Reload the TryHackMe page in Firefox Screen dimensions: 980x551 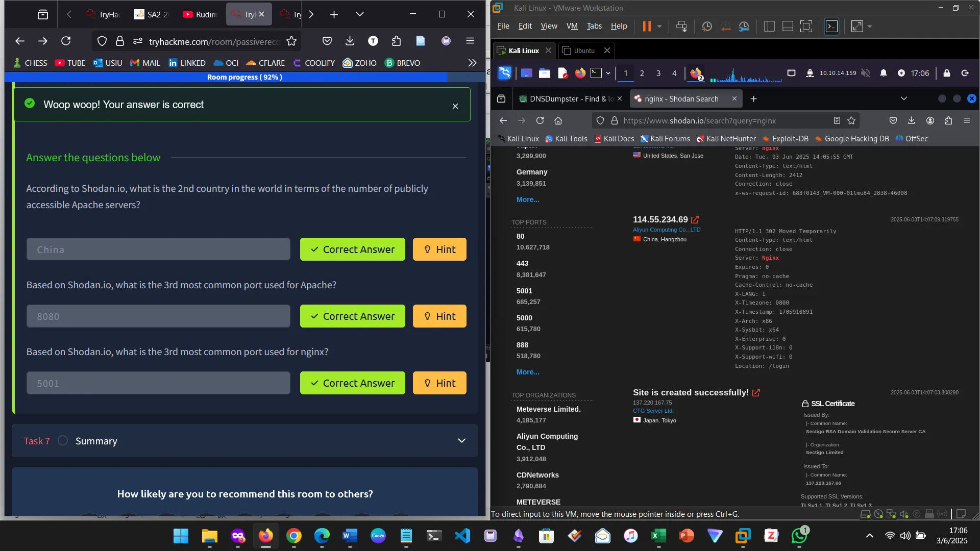pyautogui.click(x=66, y=41)
